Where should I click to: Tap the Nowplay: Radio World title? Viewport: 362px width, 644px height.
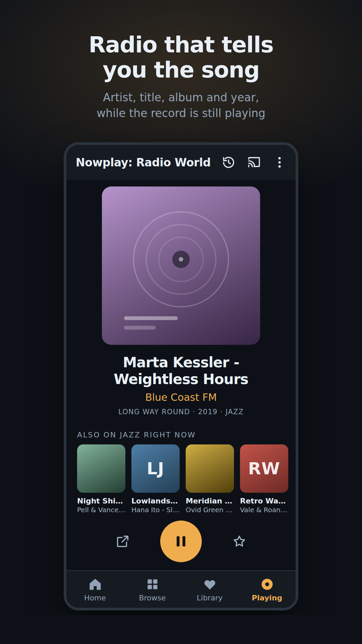[143, 162]
